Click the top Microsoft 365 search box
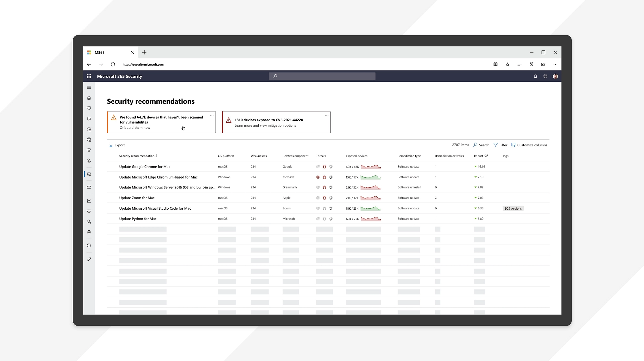Viewport: 644px width, 361px height. click(x=322, y=76)
